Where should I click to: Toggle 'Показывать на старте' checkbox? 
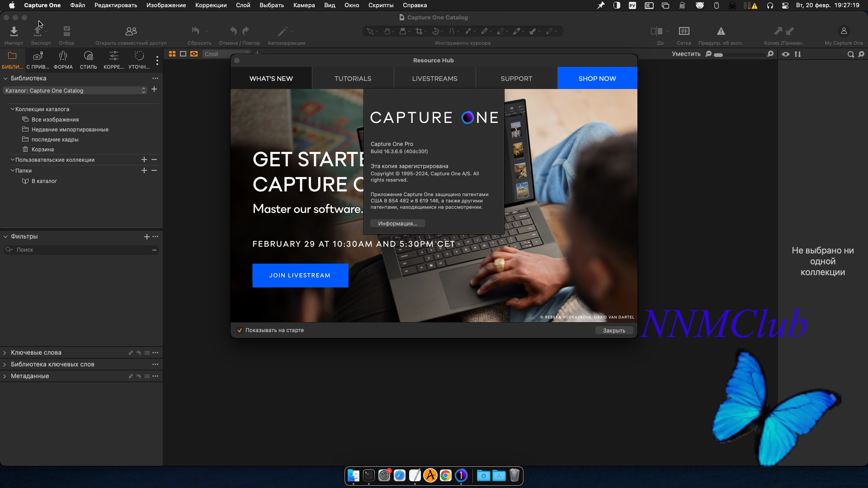coord(240,330)
